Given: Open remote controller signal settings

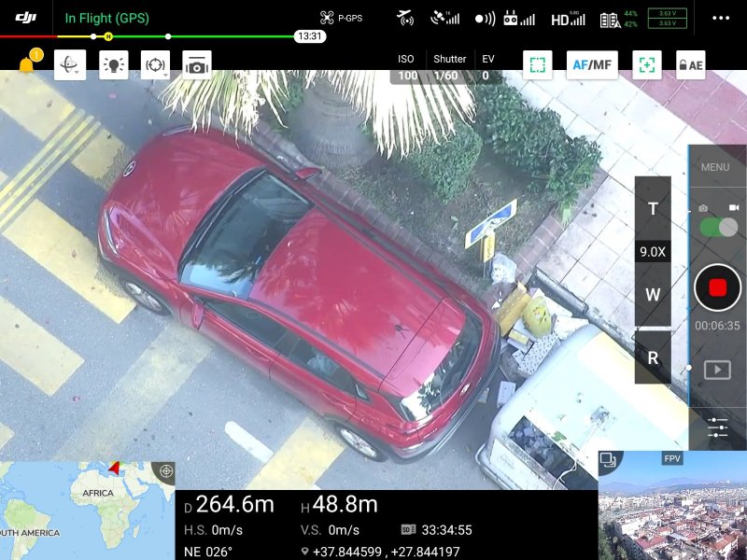Looking at the screenshot, I should coord(519,18).
